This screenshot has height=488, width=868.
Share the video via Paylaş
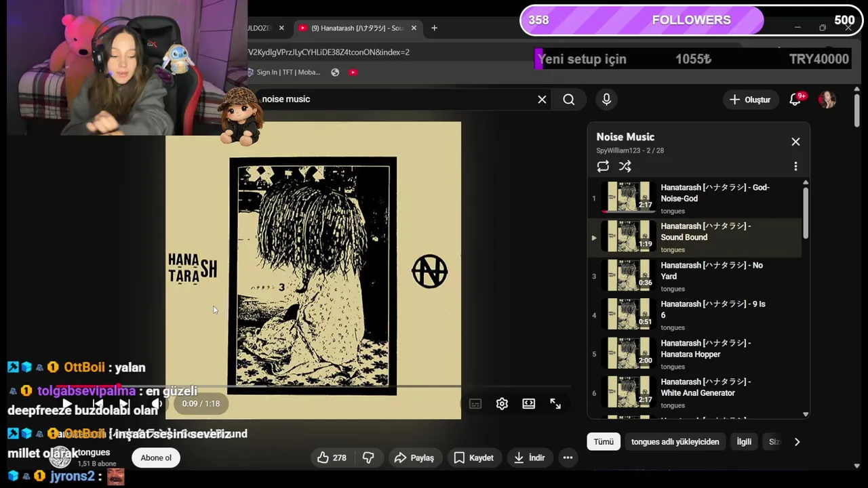(414, 457)
